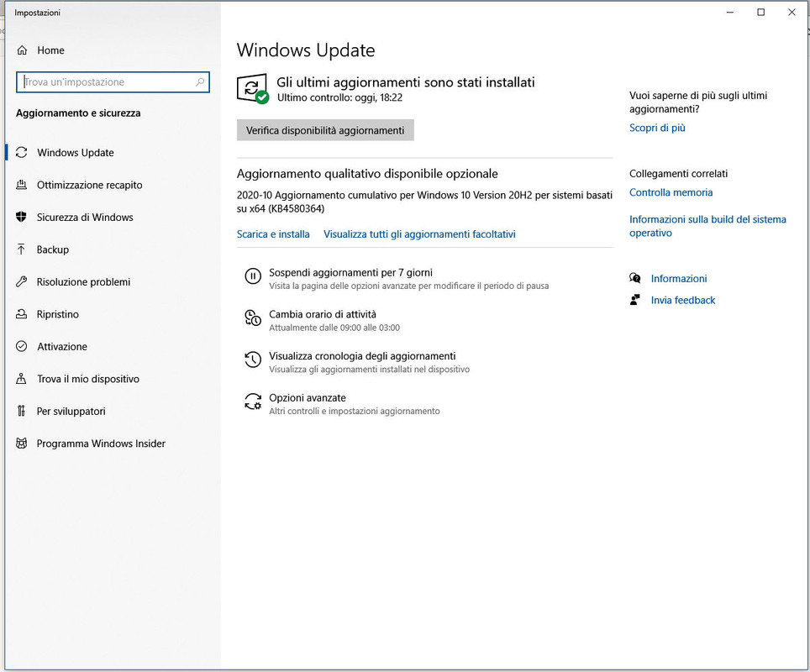Viewport: 810px width, 672px height.
Task: Click the Invia feedback person icon
Action: point(635,300)
